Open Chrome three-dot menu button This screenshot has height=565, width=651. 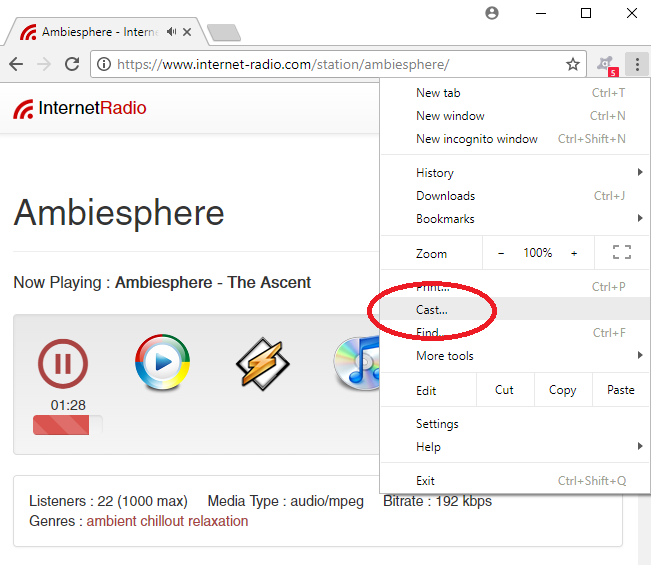(x=635, y=64)
